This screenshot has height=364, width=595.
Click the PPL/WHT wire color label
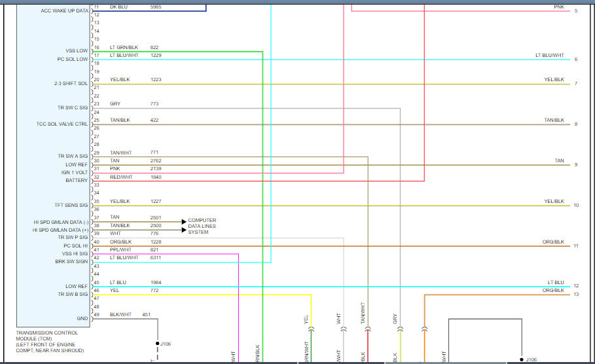pyautogui.click(x=120, y=249)
